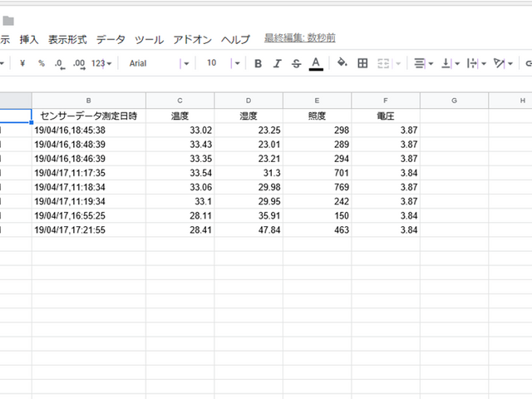Screen dimensions: 532x399
Task: Click illuminance cell 701
Action: 317,173
